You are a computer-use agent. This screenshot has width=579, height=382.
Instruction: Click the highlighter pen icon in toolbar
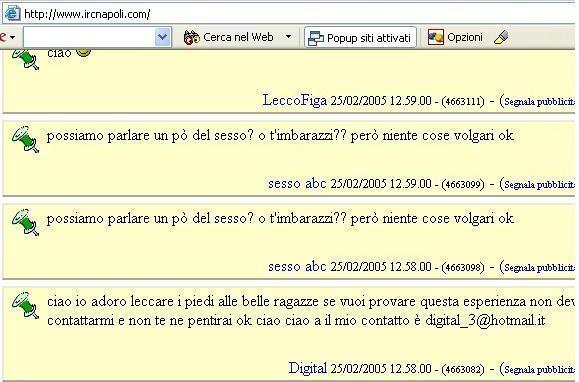click(501, 37)
